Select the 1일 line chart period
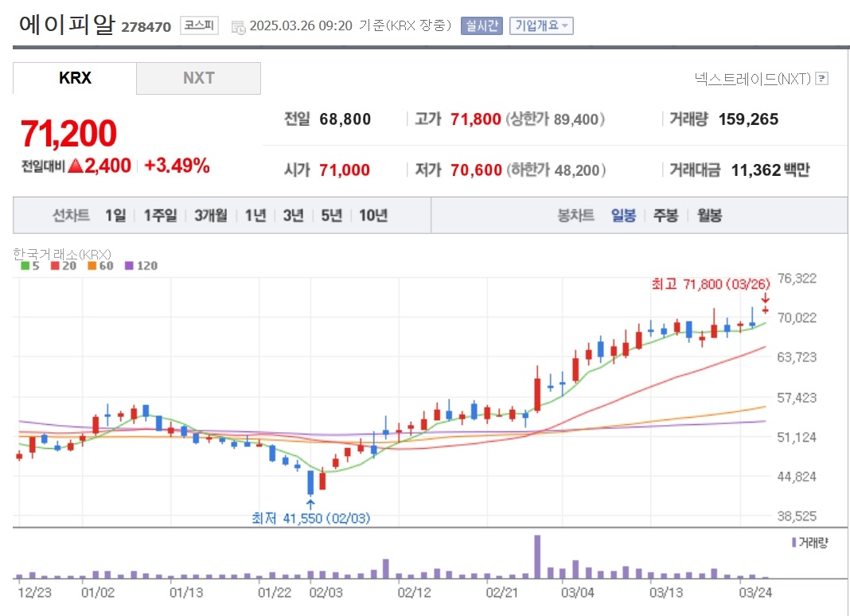 coord(115,215)
